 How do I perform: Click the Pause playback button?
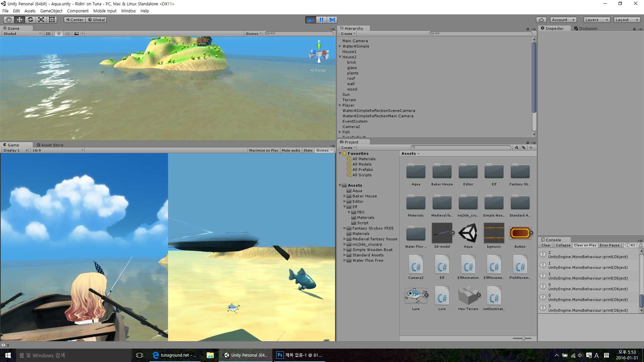coord(321,20)
